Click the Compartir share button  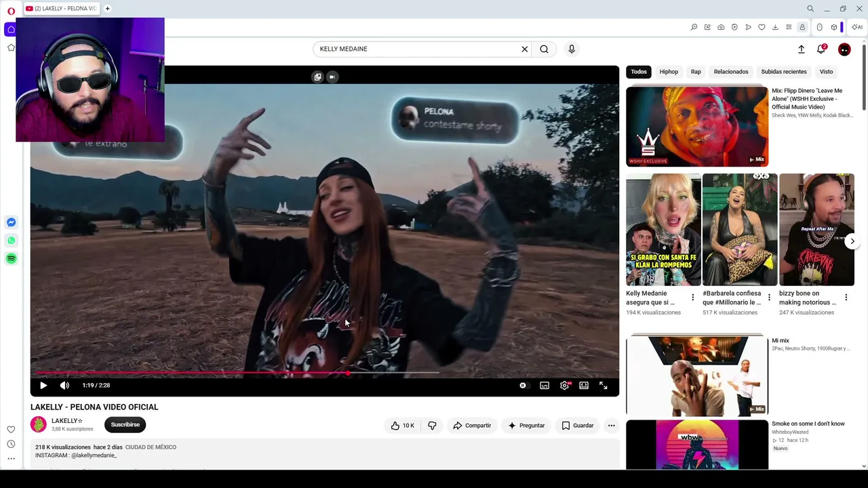pyautogui.click(x=472, y=425)
